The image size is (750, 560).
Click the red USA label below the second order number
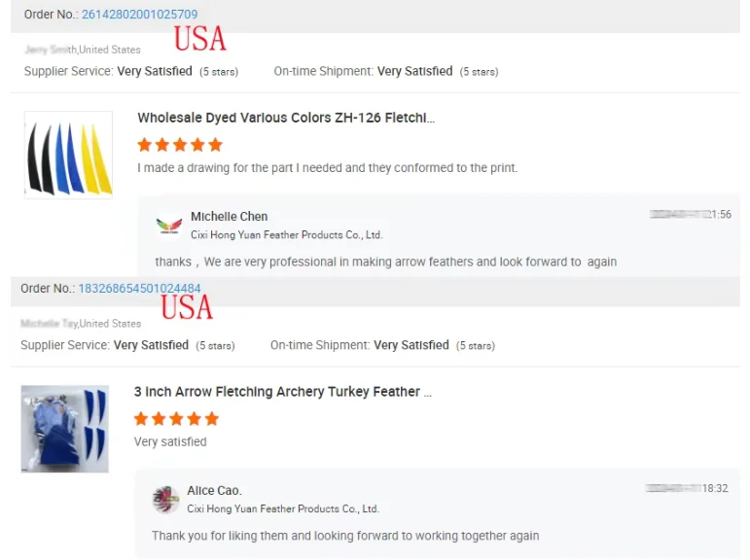pyautogui.click(x=187, y=308)
